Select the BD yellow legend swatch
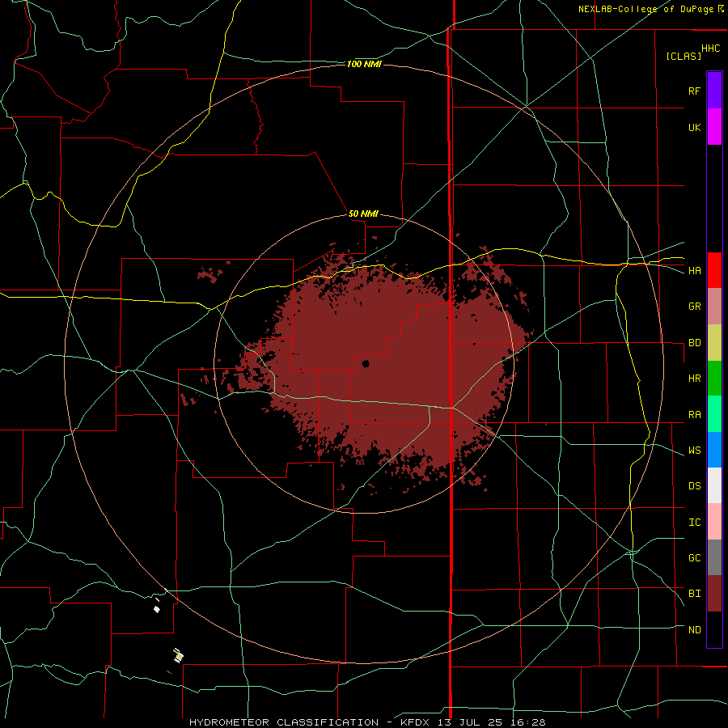This screenshot has width=728, height=728. coord(714,343)
